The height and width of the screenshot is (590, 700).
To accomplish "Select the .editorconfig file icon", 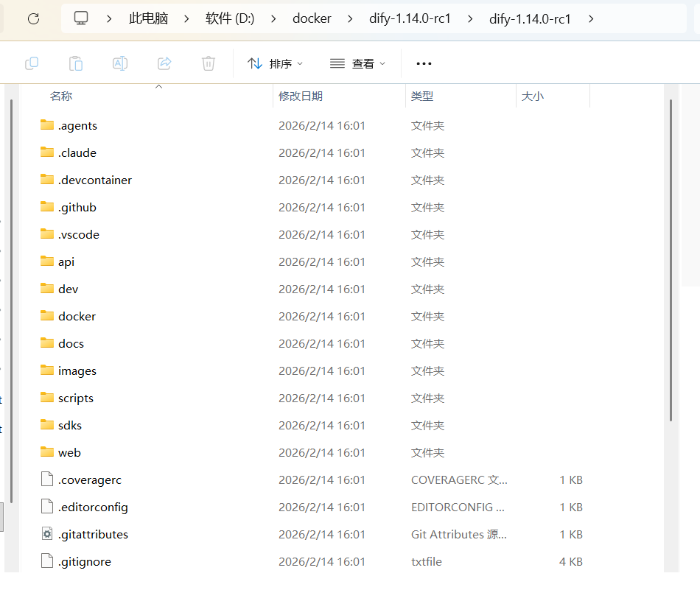I will (x=47, y=507).
